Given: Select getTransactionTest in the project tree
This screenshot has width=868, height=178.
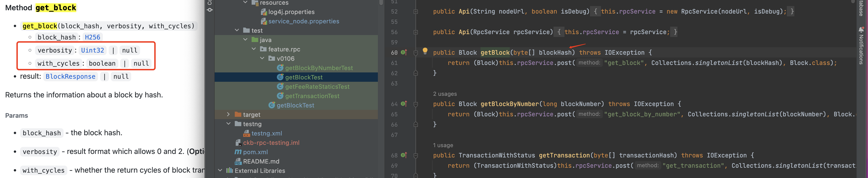Looking at the screenshot, I should 312,96.
